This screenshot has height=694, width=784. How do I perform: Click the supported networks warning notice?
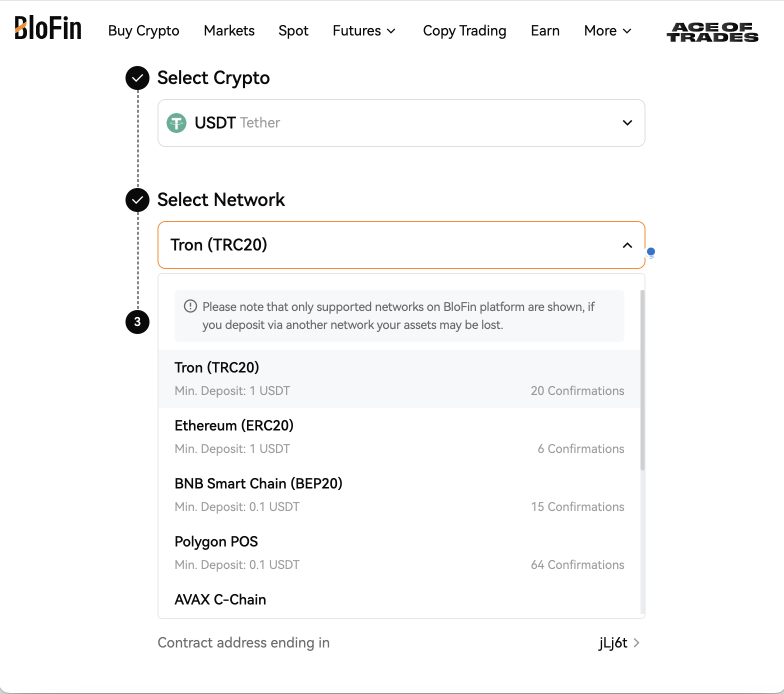pyautogui.click(x=399, y=316)
